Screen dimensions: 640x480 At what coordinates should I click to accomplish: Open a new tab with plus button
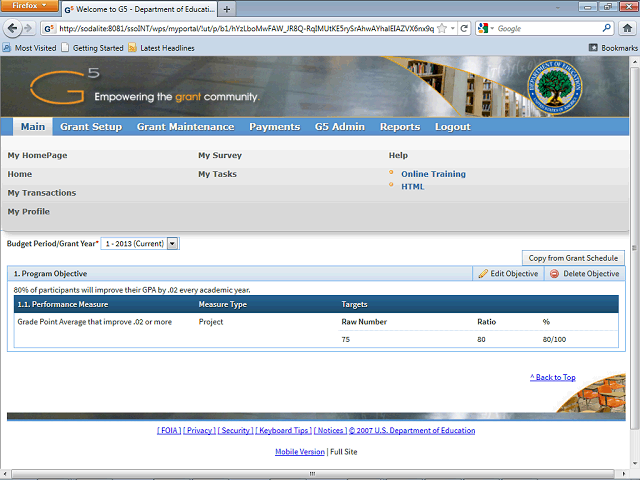point(227,9)
